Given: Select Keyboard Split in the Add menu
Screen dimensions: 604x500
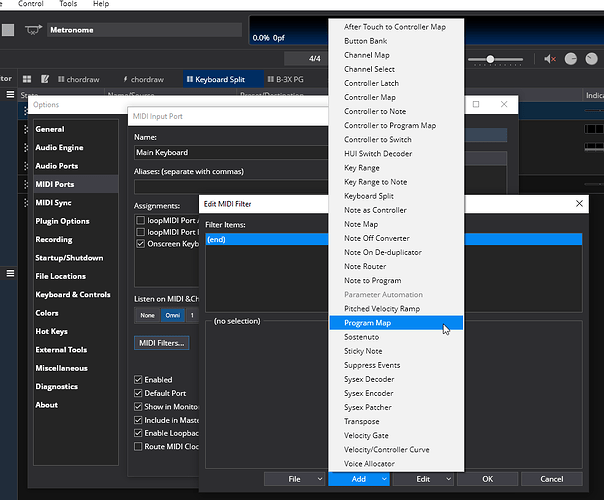Looking at the screenshot, I should pyautogui.click(x=396, y=196).
